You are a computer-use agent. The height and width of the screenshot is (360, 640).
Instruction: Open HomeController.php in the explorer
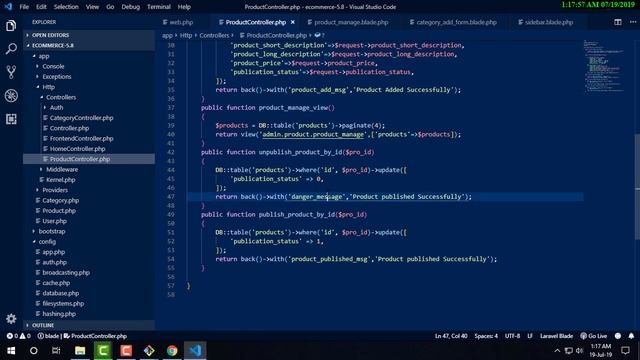click(77, 149)
